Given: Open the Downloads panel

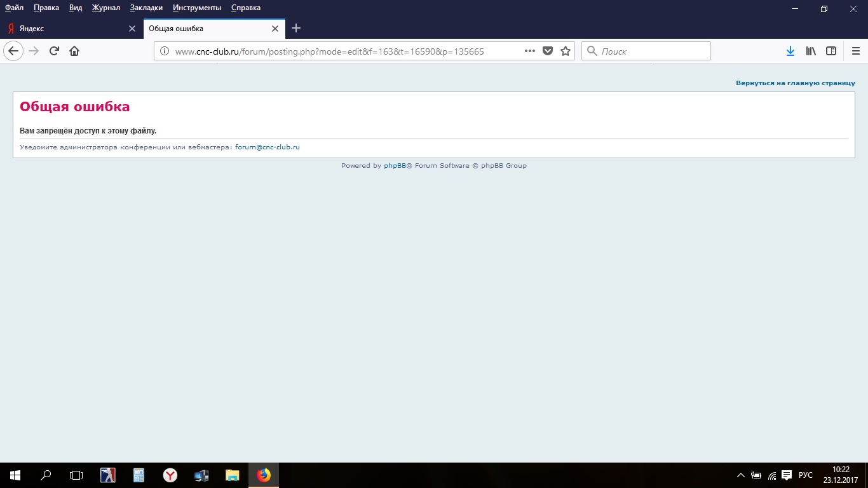Looking at the screenshot, I should tap(790, 51).
